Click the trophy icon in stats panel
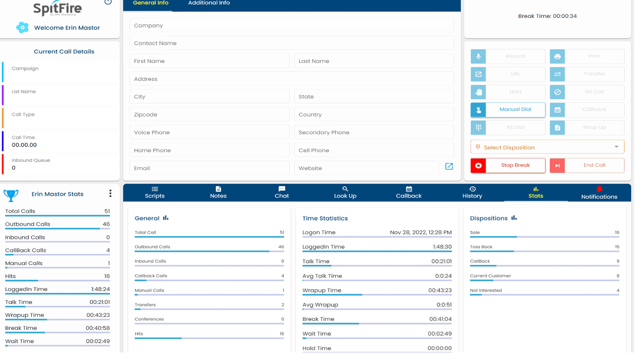This screenshot has width=638, height=364. (11, 195)
